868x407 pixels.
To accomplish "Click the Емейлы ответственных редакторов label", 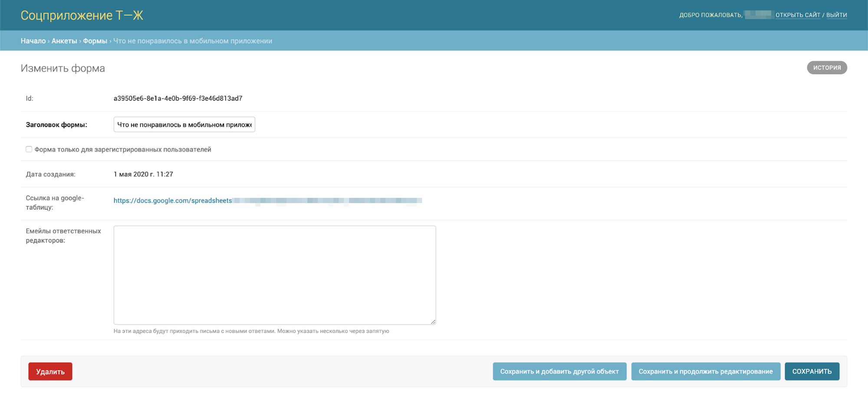I will pos(63,236).
